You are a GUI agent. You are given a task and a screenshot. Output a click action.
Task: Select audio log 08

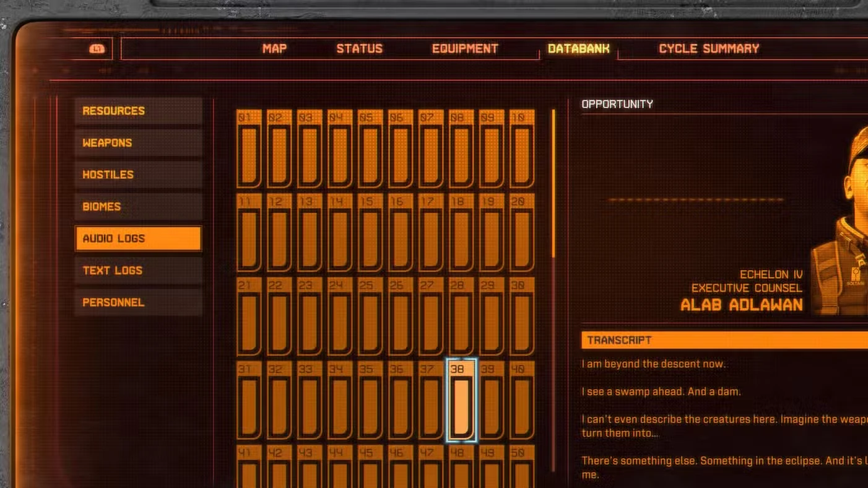461,149
